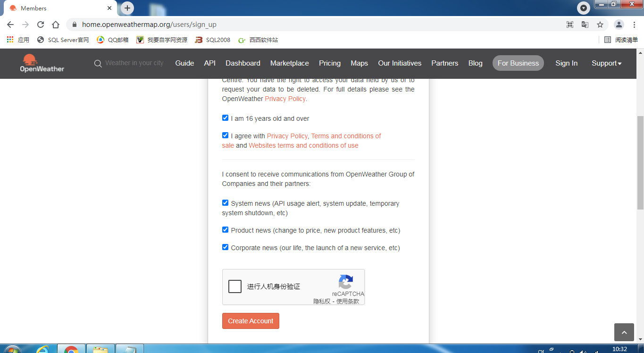Navigate to the Marketplace menu item
This screenshot has height=353, width=644.
289,63
